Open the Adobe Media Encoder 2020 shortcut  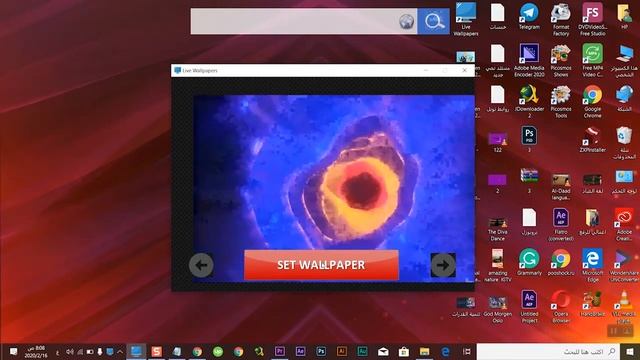(529, 60)
